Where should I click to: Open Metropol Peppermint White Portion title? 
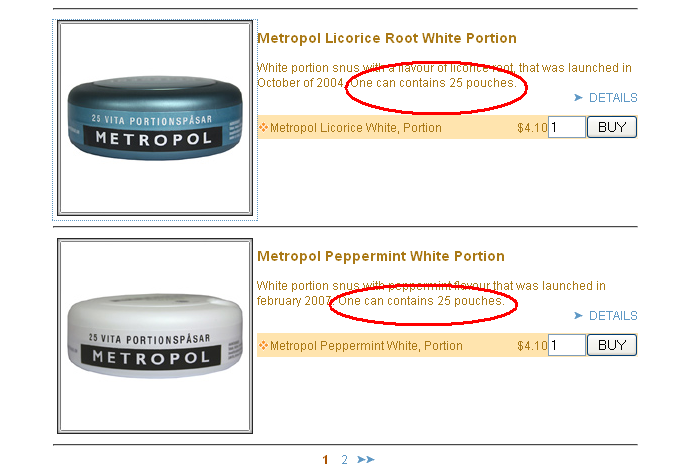(x=381, y=256)
